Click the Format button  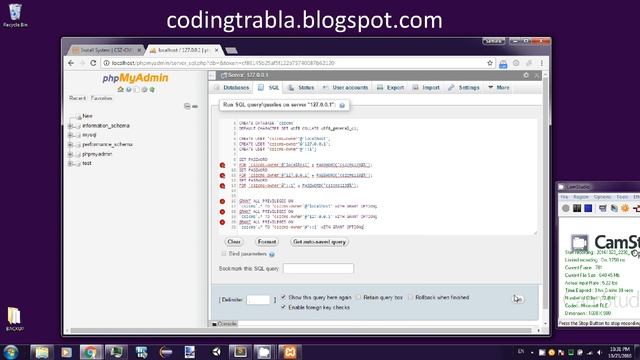click(x=267, y=242)
